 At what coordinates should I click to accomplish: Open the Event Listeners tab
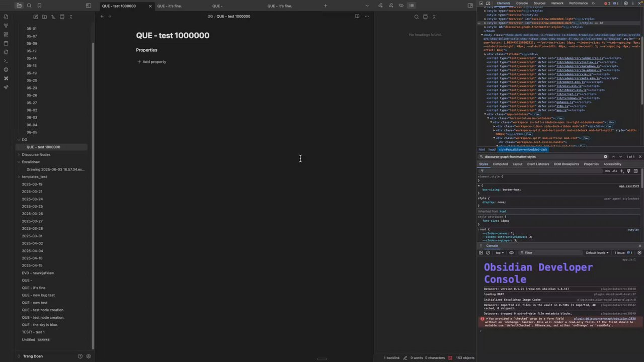point(538,164)
